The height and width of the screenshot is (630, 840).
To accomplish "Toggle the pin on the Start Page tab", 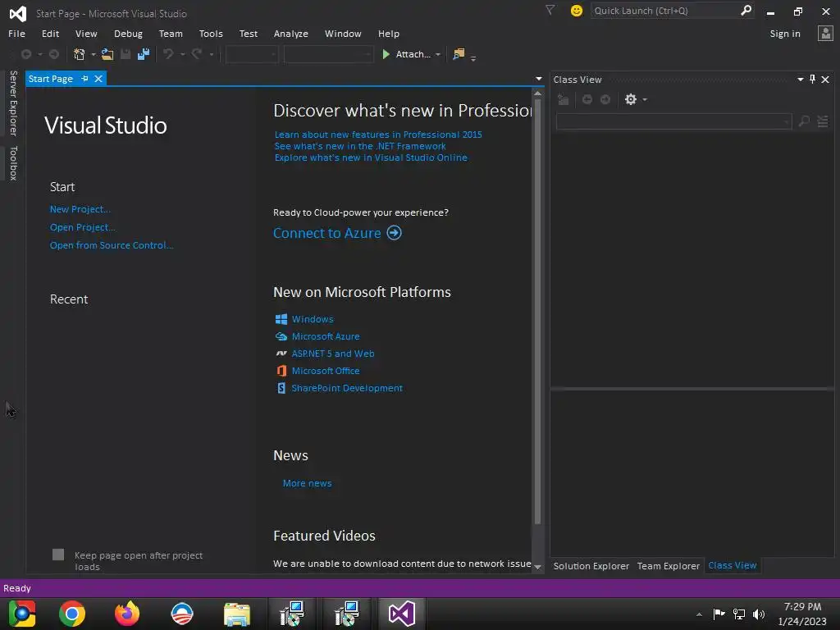I will click(84, 79).
